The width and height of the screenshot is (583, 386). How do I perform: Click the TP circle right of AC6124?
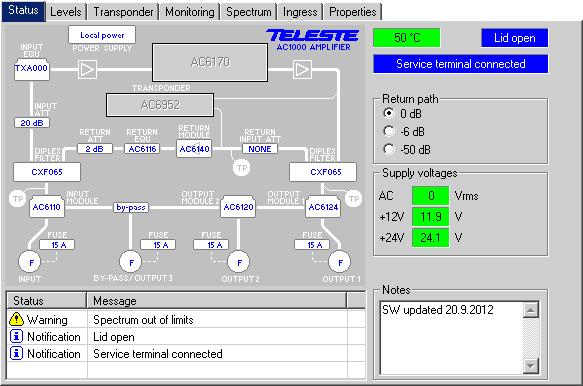(x=354, y=199)
